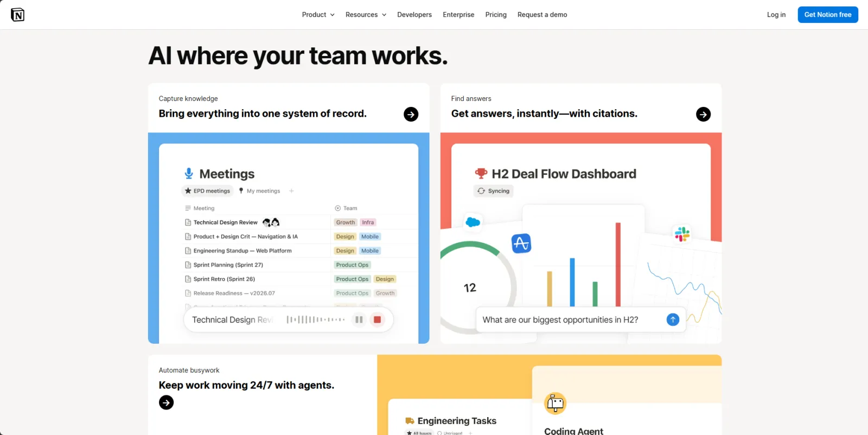Click the Salesforce cloud icon
The width and height of the screenshot is (868, 435).
(x=473, y=222)
